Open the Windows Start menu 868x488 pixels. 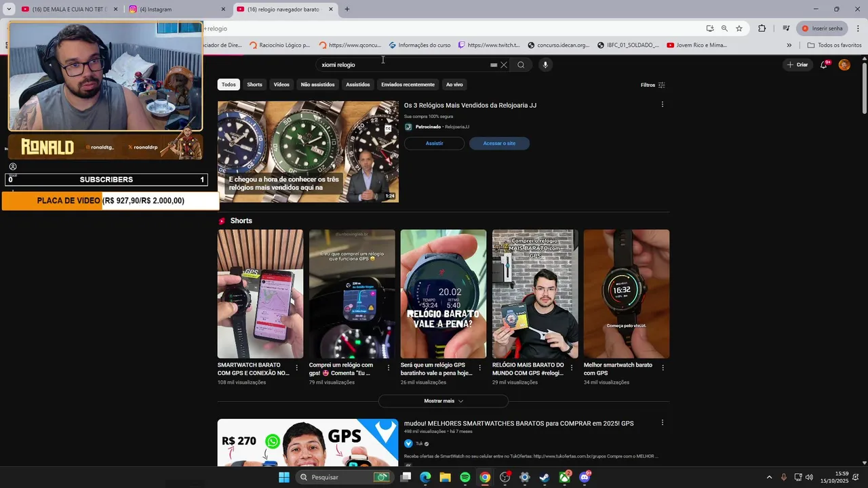(284, 477)
